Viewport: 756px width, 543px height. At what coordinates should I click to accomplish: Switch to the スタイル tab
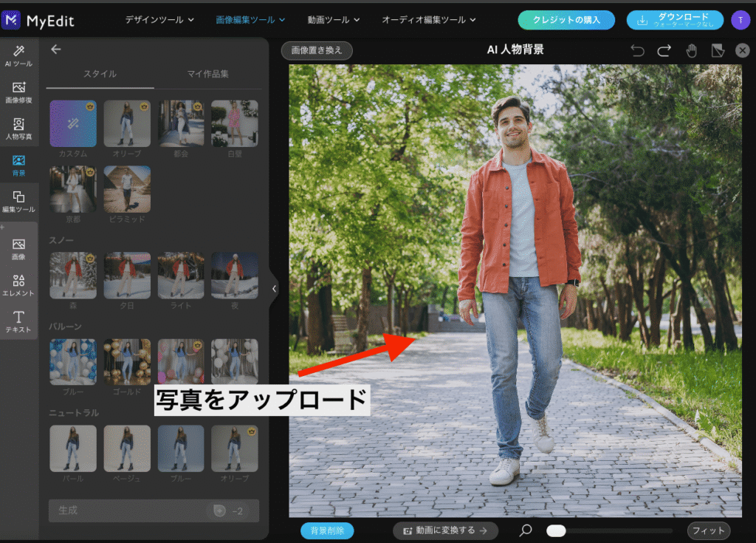pyautogui.click(x=100, y=74)
